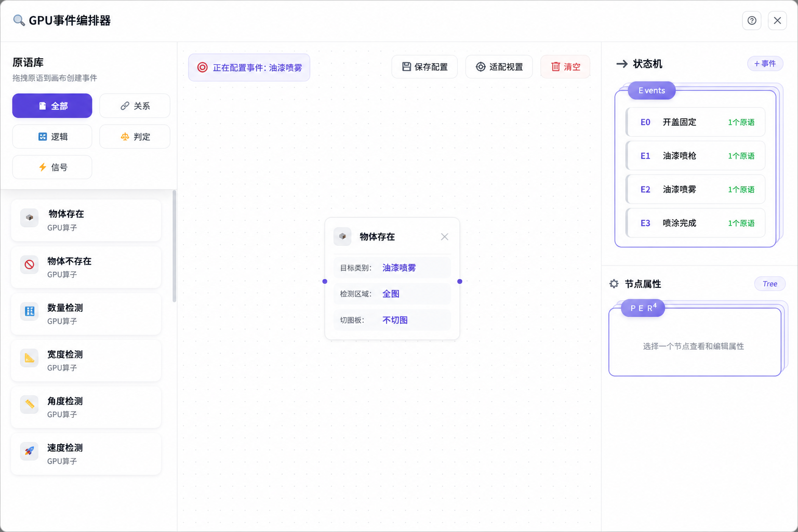Clear the canvas with 清空

point(565,66)
